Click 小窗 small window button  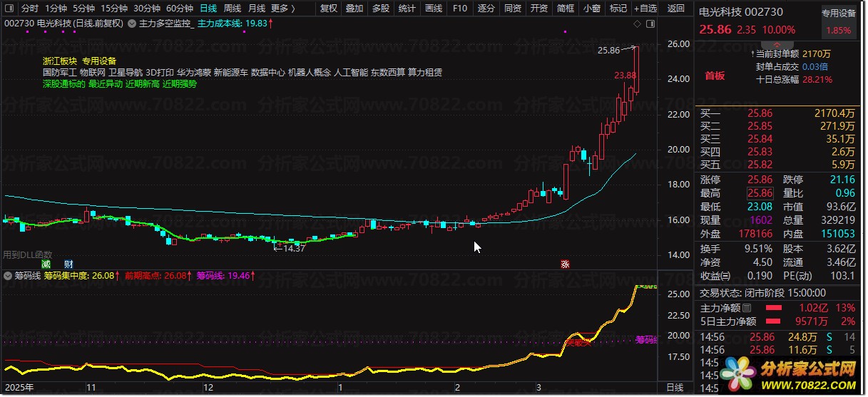pos(591,9)
